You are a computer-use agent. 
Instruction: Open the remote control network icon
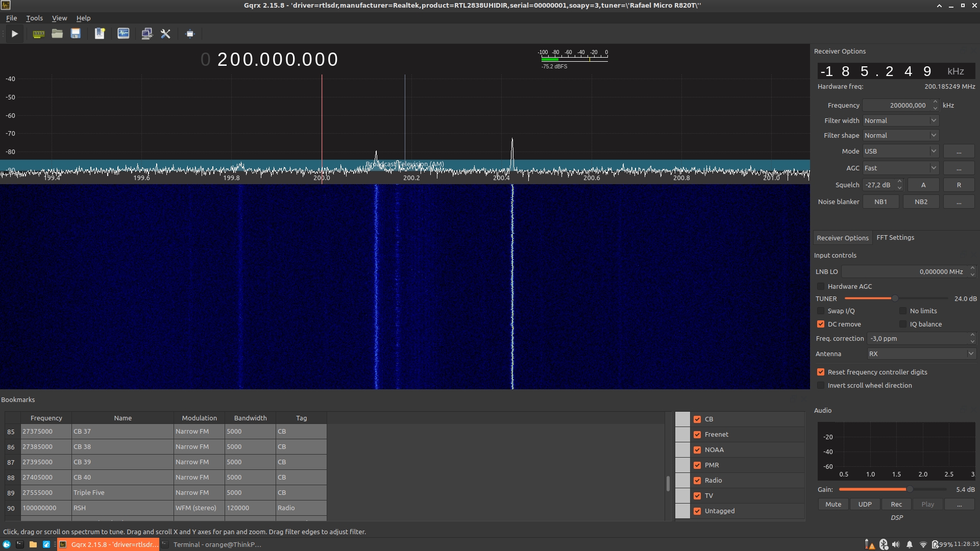point(147,34)
